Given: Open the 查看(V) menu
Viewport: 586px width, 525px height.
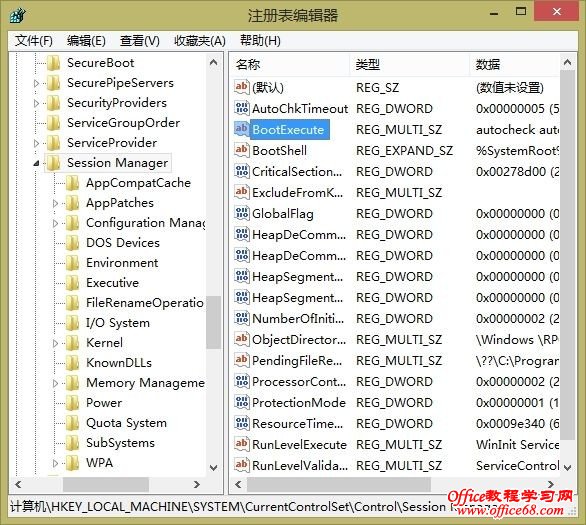Looking at the screenshot, I should coord(140,40).
